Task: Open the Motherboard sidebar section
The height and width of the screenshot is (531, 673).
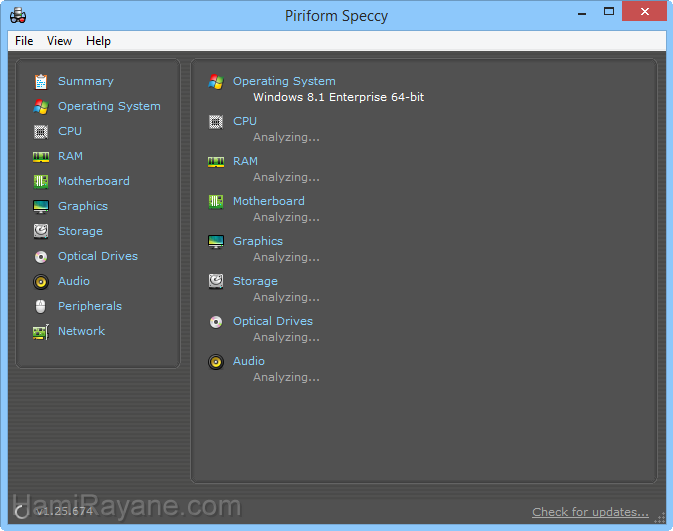Action: pyautogui.click(x=94, y=181)
